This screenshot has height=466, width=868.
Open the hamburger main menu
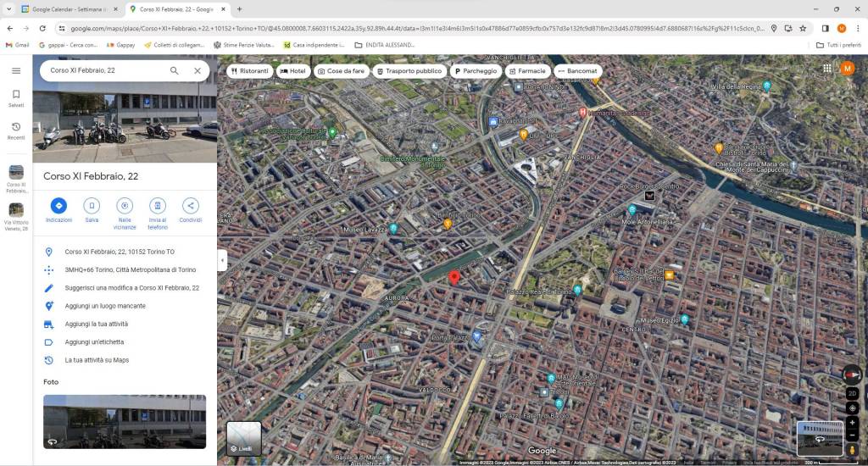point(16,71)
